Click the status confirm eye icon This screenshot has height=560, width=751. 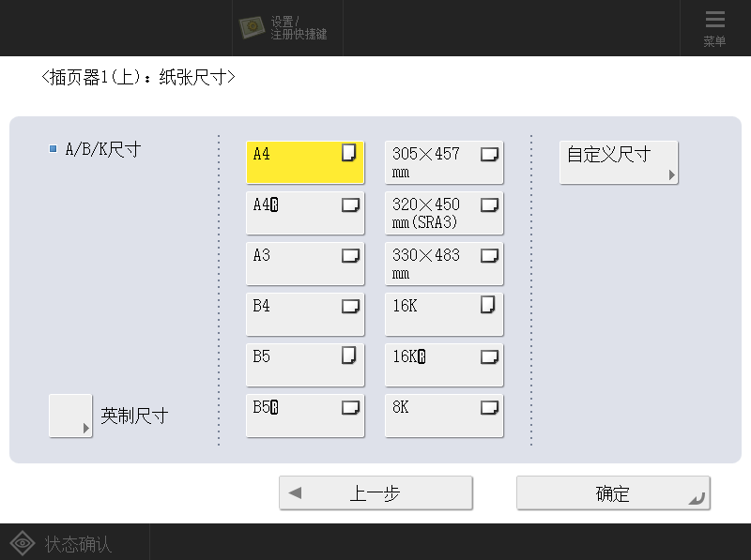22,544
